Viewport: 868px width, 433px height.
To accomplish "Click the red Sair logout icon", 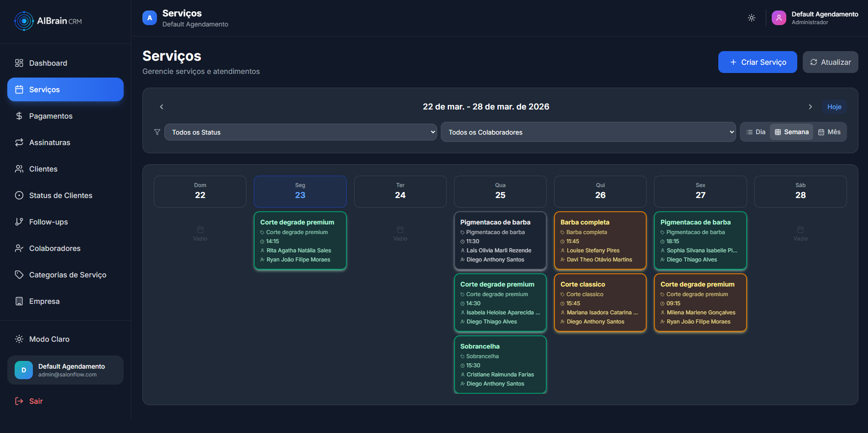I will (19, 401).
